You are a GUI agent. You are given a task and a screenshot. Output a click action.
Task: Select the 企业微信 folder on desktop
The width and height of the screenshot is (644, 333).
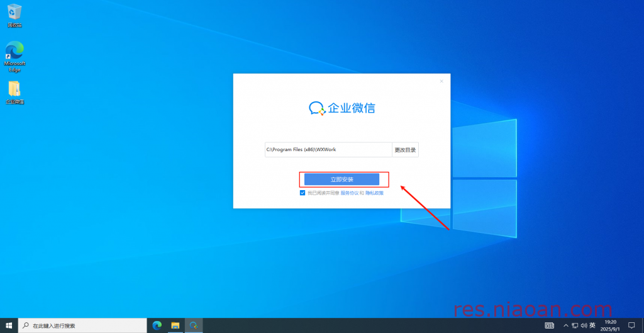(x=14, y=93)
